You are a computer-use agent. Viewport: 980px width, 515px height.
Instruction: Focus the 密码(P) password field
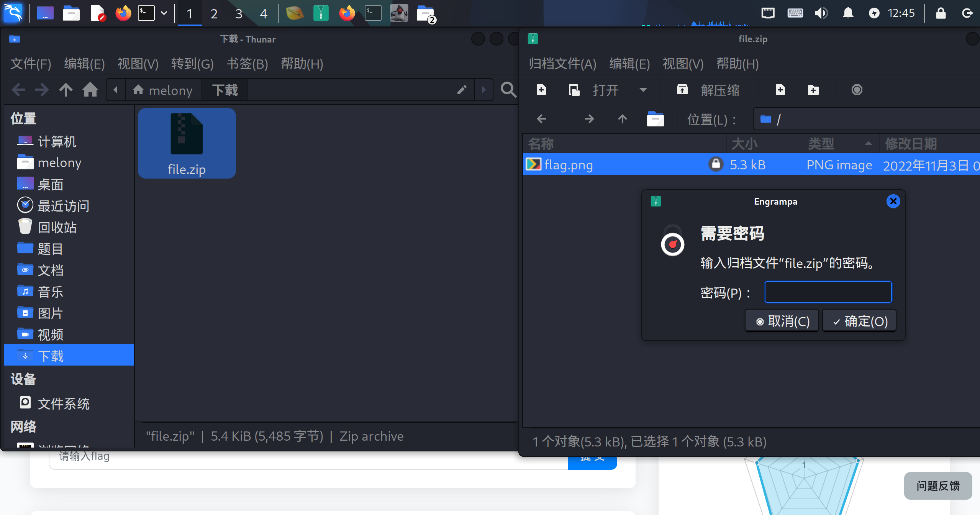click(x=828, y=292)
